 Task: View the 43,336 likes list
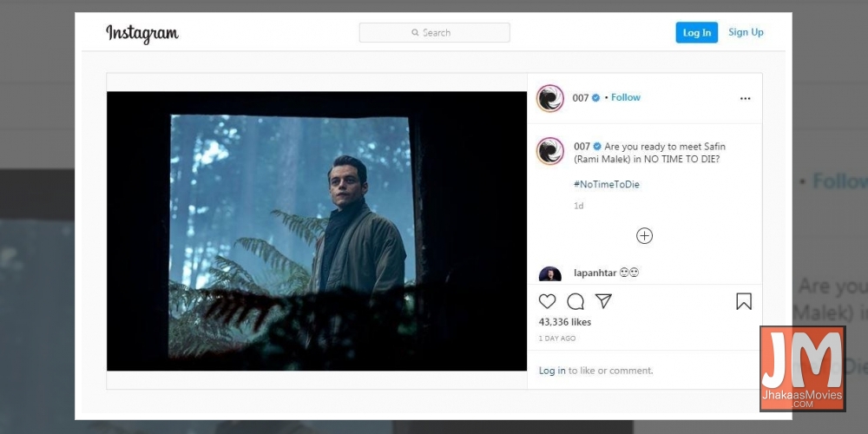click(x=565, y=322)
